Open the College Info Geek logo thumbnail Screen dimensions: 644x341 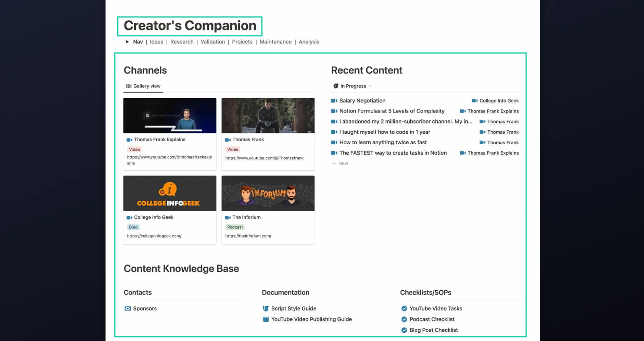(x=170, y=193)
